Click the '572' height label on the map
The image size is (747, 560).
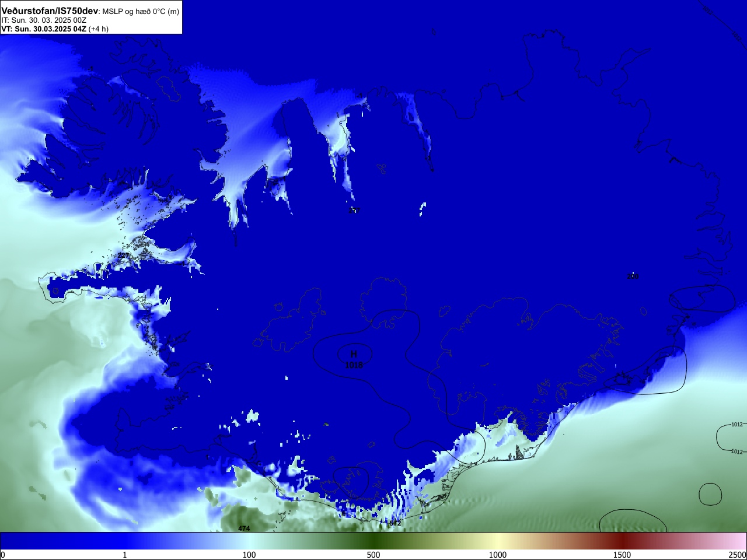[x=395, y=523]
